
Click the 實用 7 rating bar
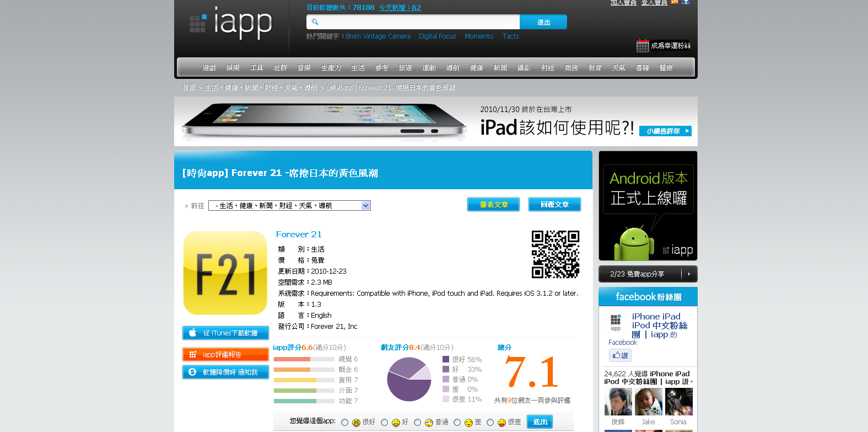click(304, 380)
